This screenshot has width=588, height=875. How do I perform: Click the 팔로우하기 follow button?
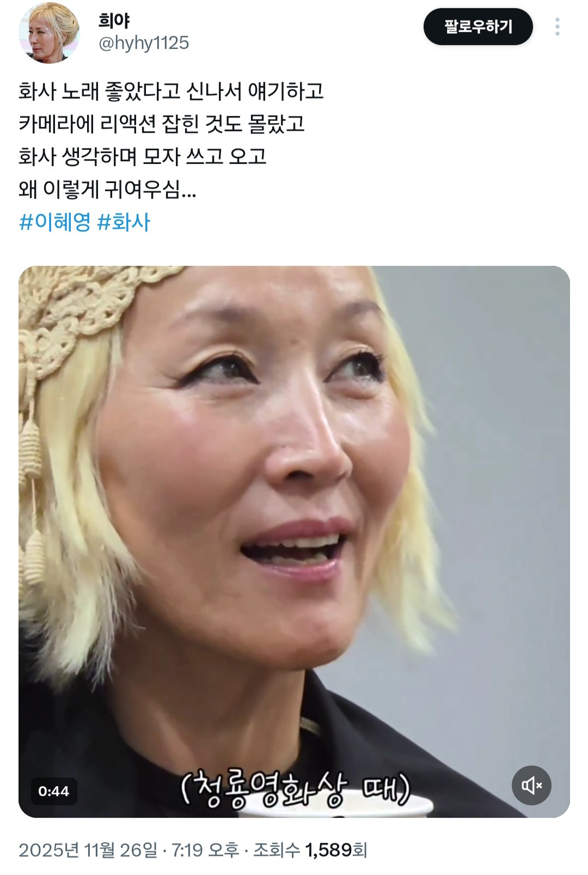(478, 27)
